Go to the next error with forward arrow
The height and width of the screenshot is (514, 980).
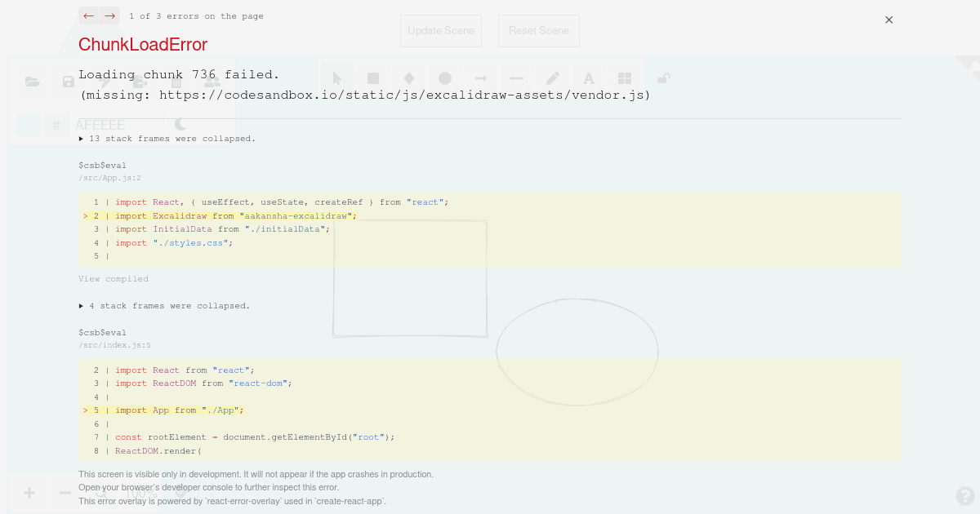[109, 16]
